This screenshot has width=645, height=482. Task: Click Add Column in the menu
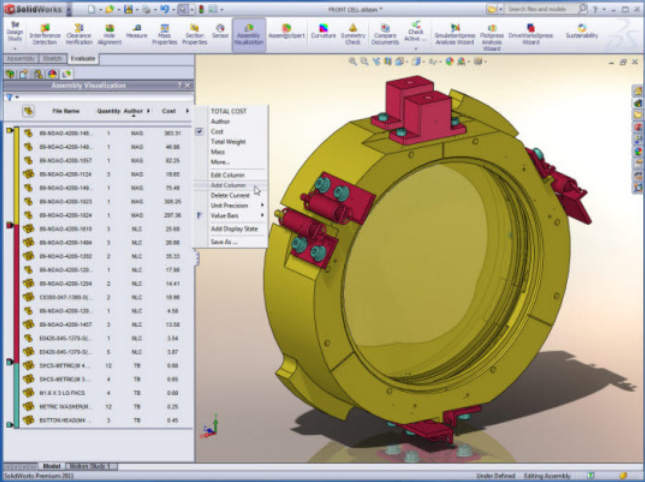(228, 185)
